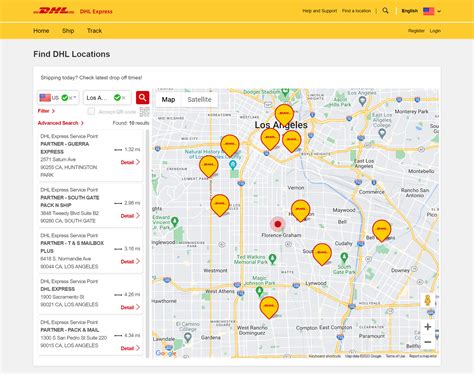Click the Keyboard shortcuts map link
The height and width of the screenshot is (374, 474).
[x=324, y=356]
